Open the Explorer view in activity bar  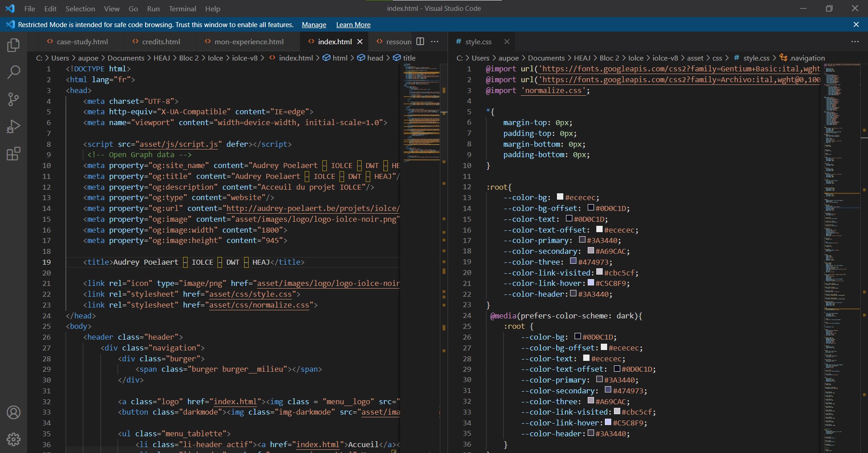14,45
